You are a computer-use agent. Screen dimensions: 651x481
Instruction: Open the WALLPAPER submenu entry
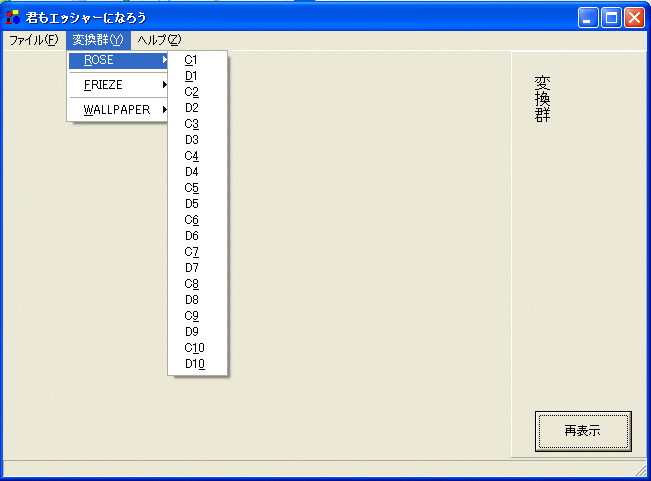(118, 110)
